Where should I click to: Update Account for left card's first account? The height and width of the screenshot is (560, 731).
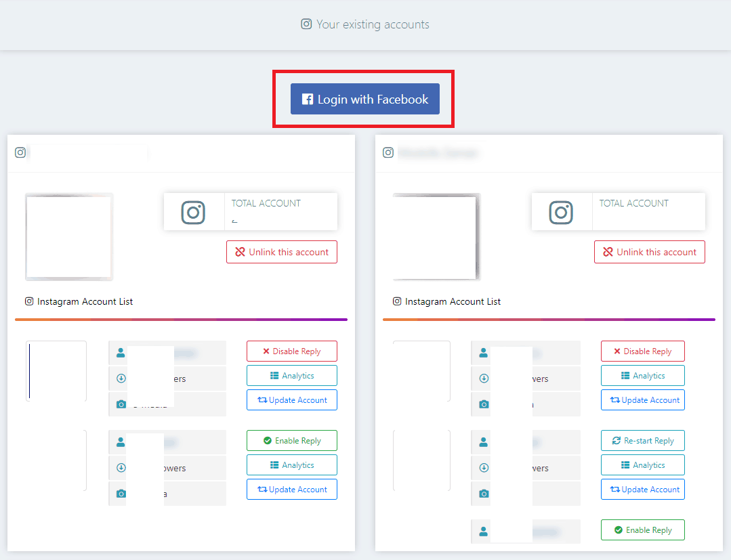coord(292,400)
